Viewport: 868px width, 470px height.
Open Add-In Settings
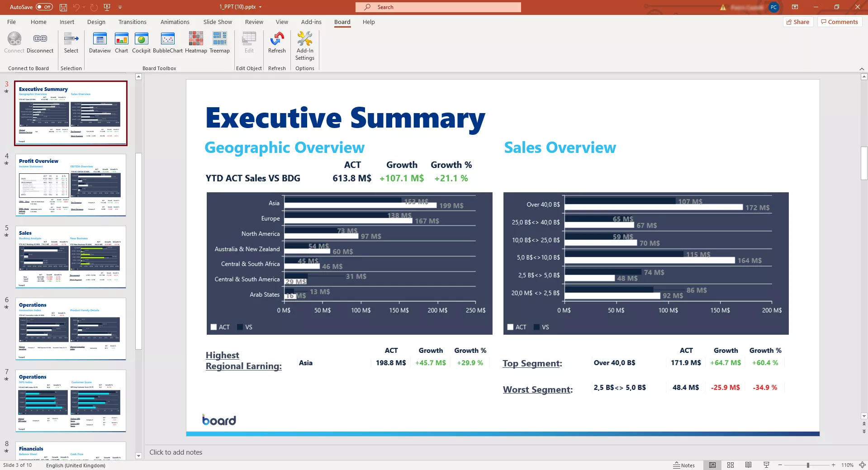pos(304,46)
